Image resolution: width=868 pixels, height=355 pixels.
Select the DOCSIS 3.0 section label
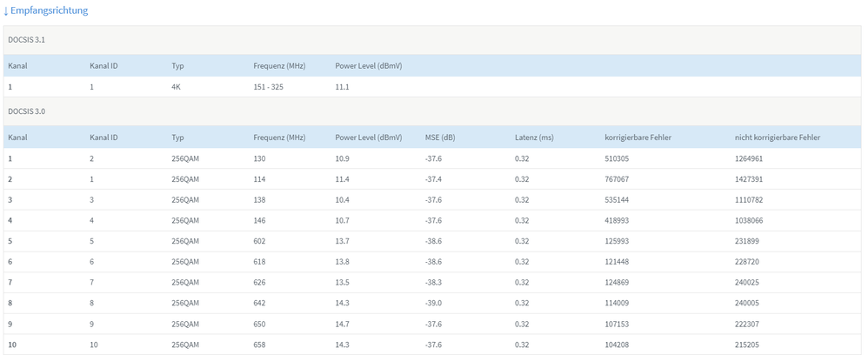(27, 111)
